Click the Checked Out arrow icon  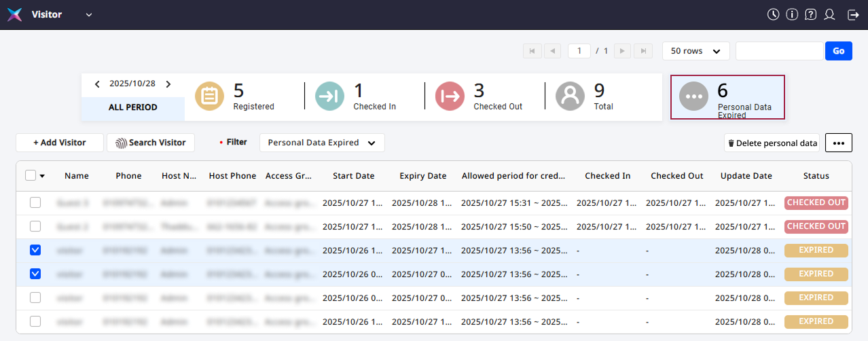[x=450, y=96]
